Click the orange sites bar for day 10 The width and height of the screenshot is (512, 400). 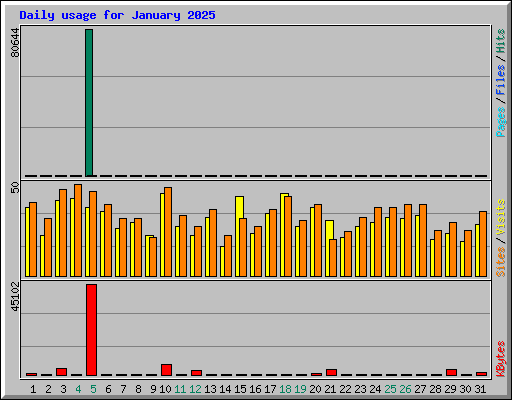click(x=168, y=232)
